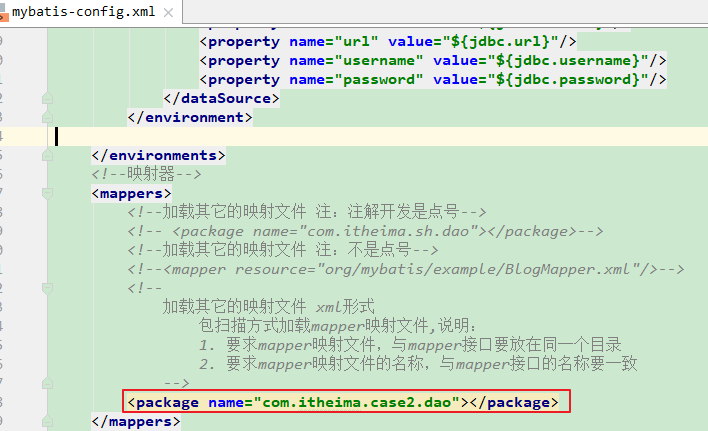Switch to the mybatis-config.xml tab
Screen dimensions: 708x431
coord(84,11)
